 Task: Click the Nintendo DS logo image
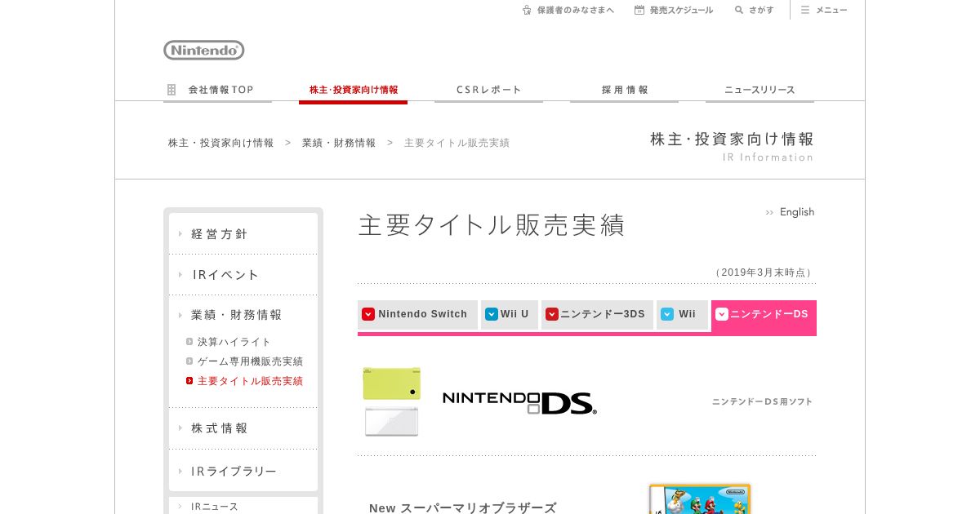[519, 401]
